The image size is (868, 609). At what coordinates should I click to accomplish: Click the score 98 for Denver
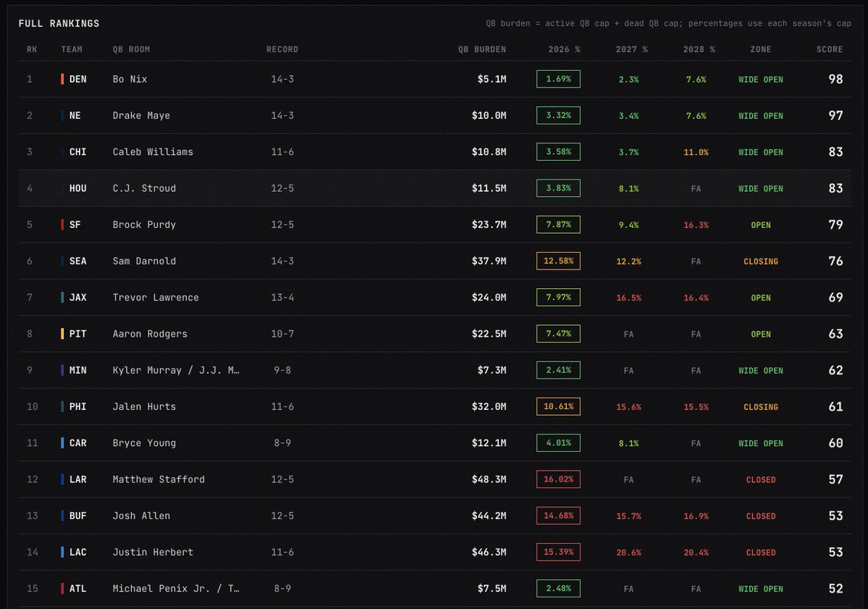click(835, 79)
